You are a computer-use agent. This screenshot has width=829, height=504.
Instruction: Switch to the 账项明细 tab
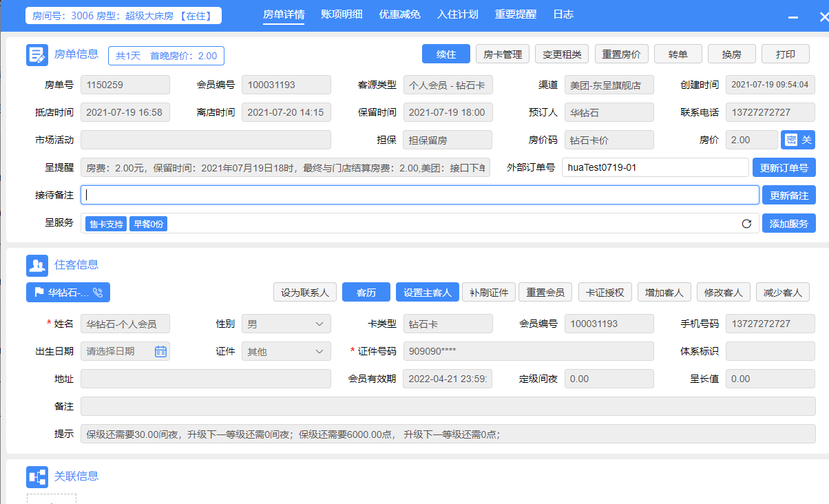tap(342, 14)
